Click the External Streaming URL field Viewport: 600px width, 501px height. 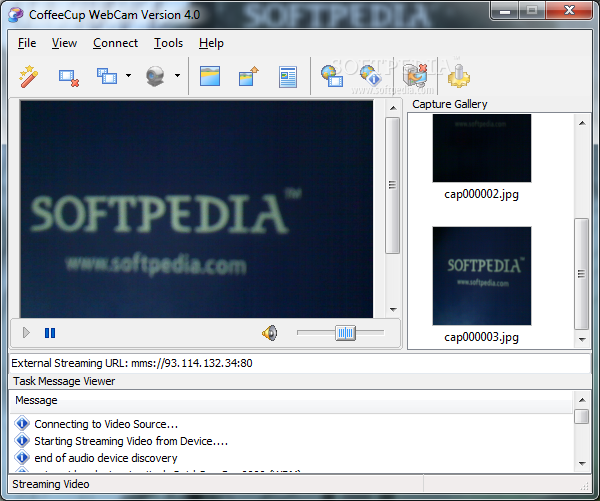[x=300, y=363]
